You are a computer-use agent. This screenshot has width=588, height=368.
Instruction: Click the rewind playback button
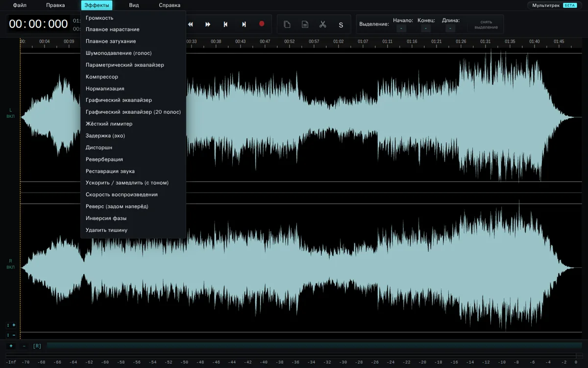191,24
